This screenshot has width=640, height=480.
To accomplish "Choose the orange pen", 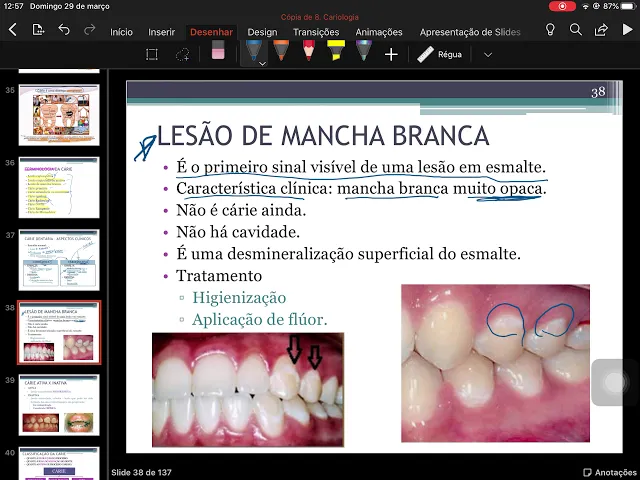I will [281, 51].
